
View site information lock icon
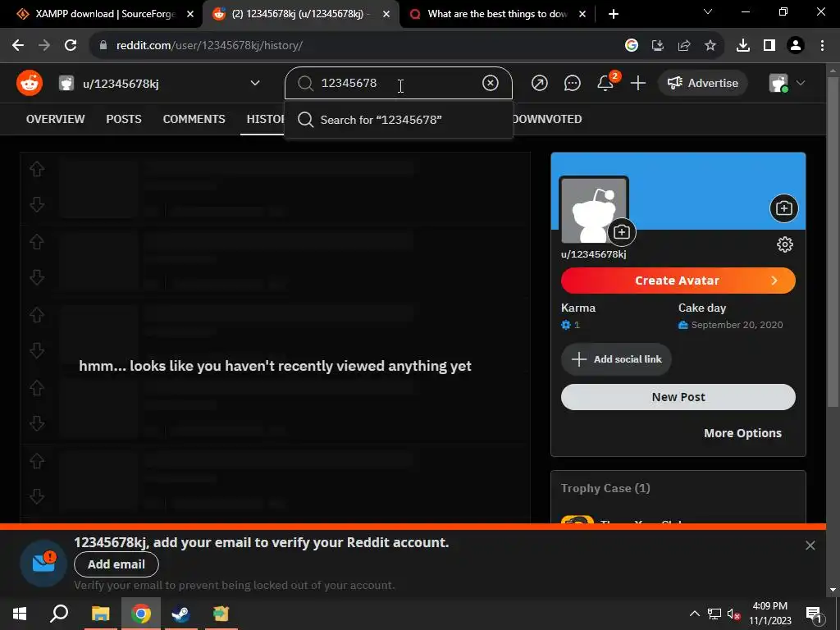[103, 46]
